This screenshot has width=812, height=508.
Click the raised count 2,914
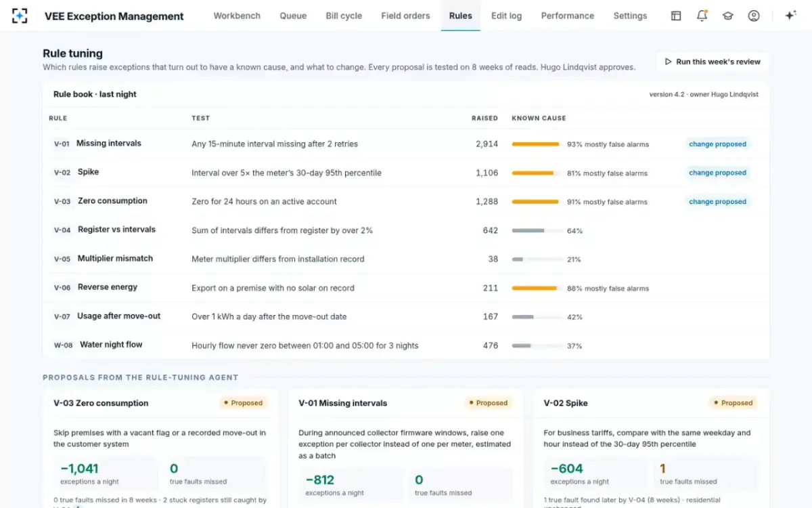[x=487, y=144]
